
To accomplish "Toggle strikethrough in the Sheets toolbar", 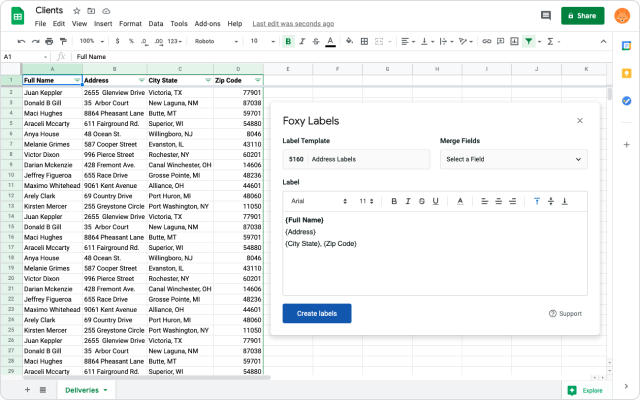I will tap(316, 41).
